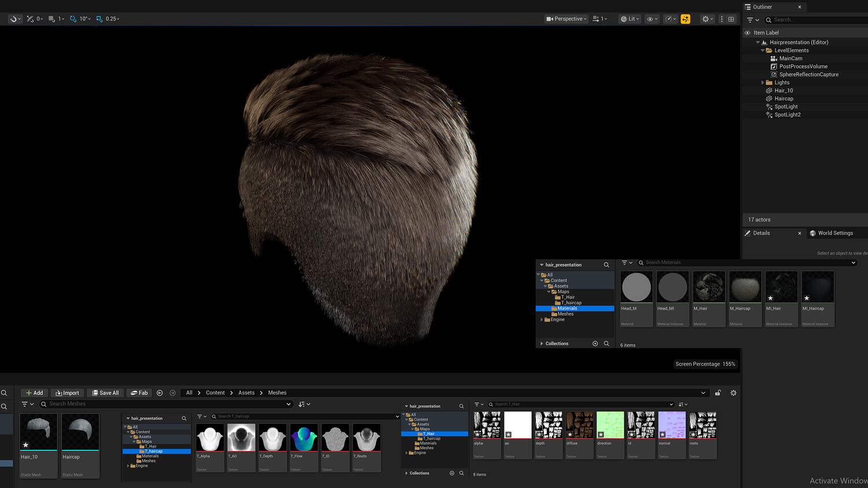Open the Perspective view mode dropdown
The image size is (868, 488).
pos(566,19)
